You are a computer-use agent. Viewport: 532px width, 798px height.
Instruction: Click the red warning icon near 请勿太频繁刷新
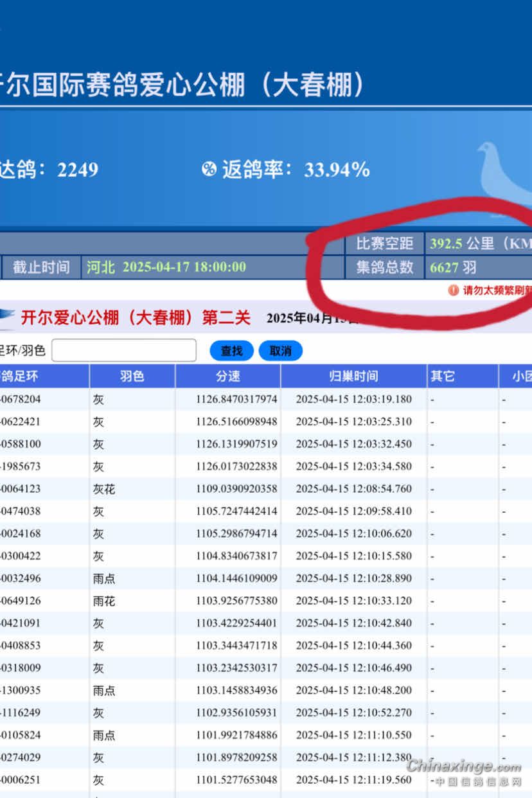pyautogui.click(x=453, y=290)
